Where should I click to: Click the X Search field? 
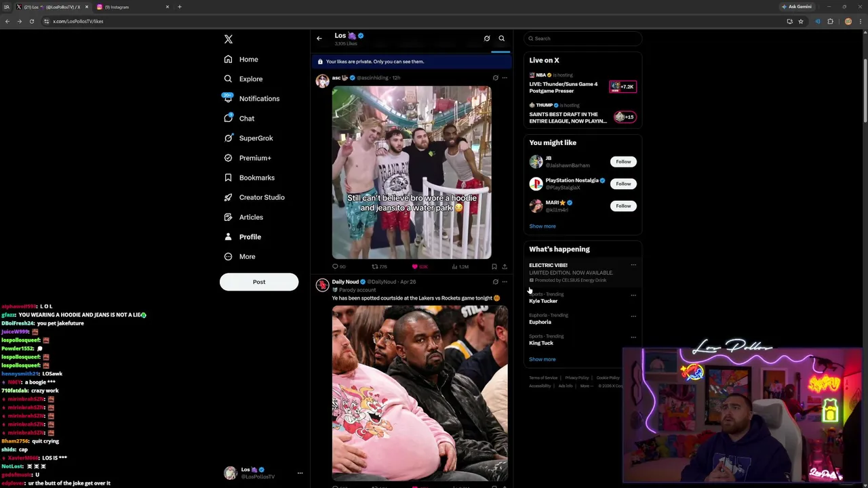click(x=583, y=39)
